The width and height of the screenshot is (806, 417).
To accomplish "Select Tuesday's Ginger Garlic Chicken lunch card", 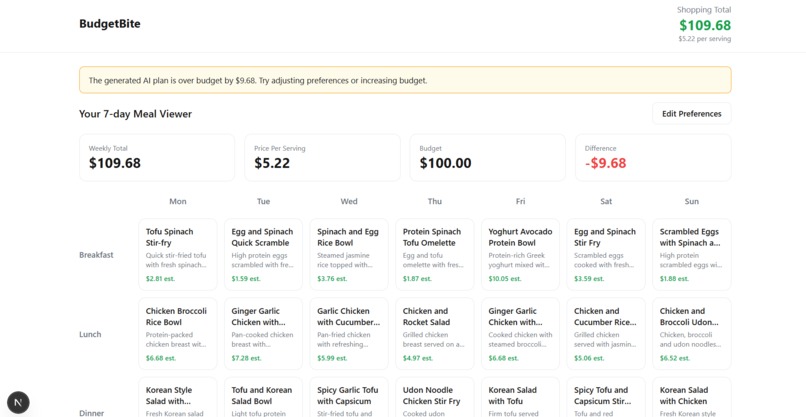I will [263, 334].
